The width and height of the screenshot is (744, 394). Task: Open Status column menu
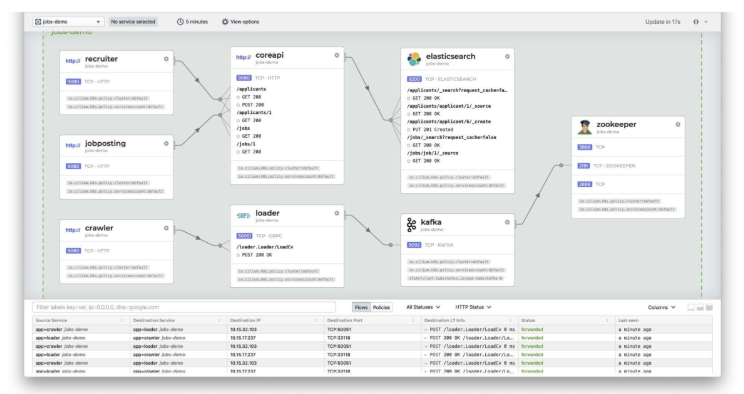pyautogui.click(x=607, y=320)
